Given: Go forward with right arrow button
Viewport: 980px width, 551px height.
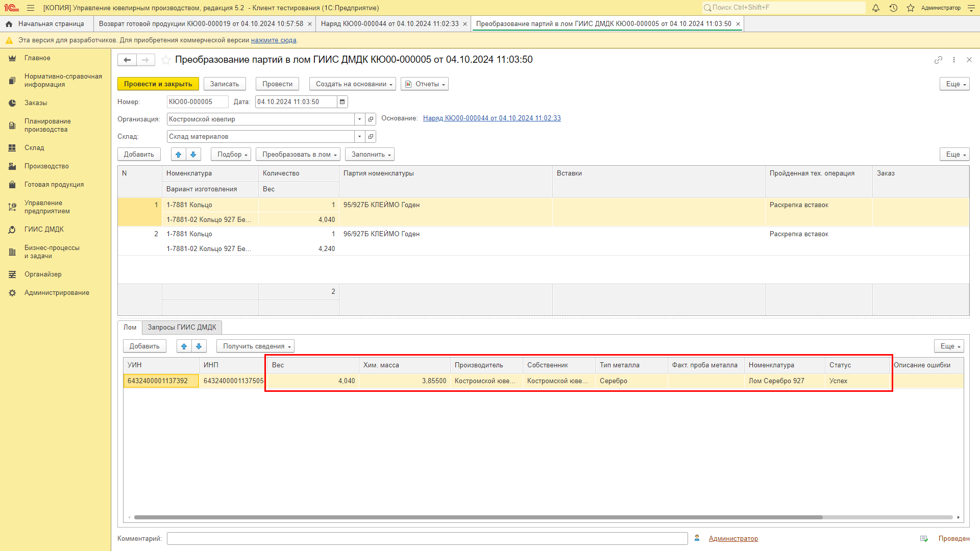Looking at the screenshot, I should pyautogui.click(x=145, y=60).
